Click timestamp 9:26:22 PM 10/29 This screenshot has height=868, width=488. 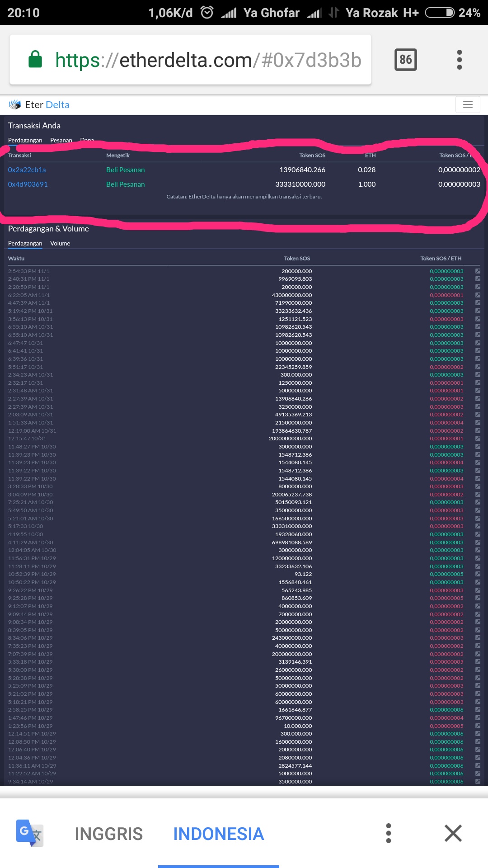coord(30,590)
